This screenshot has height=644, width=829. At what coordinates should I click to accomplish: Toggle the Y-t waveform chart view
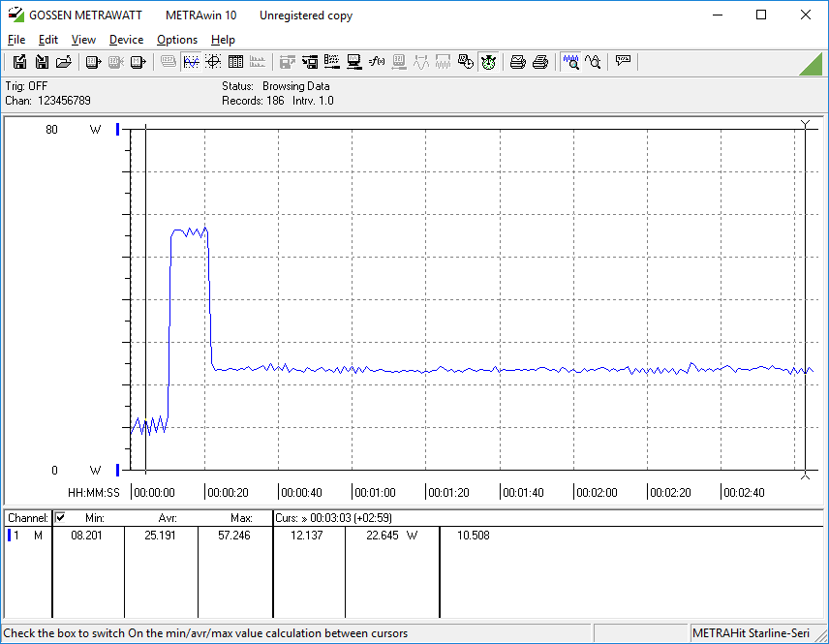point(191,62)
